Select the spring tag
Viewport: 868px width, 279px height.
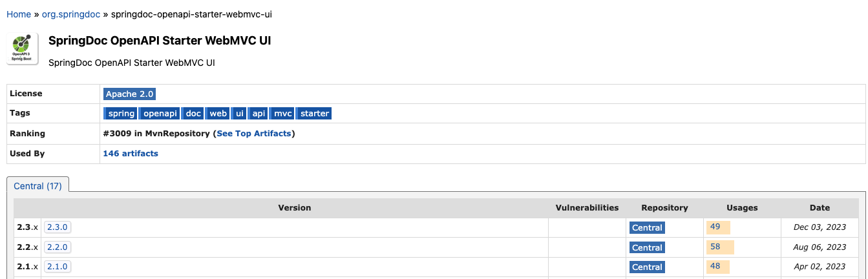click(121, 114)
